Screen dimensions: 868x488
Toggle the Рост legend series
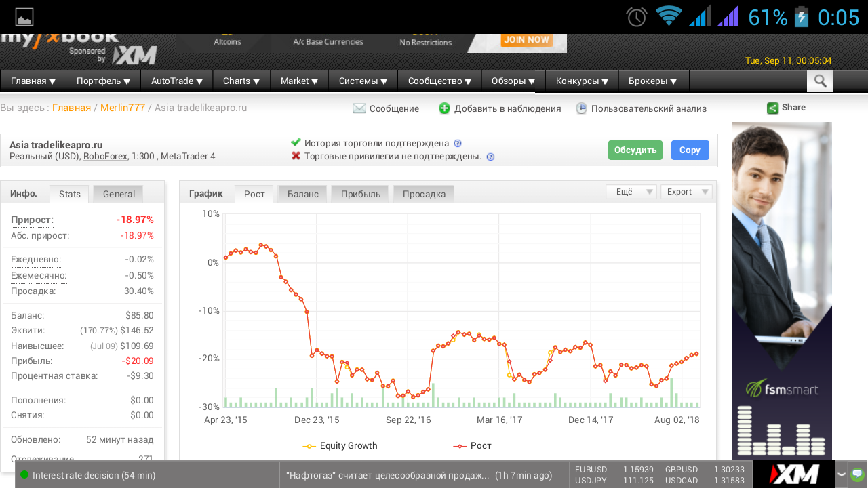[472, 446]
